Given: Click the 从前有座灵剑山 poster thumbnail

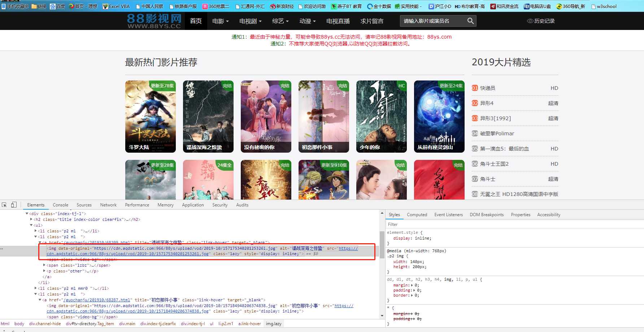Looking at the screenshot, I should click(439, 117).
